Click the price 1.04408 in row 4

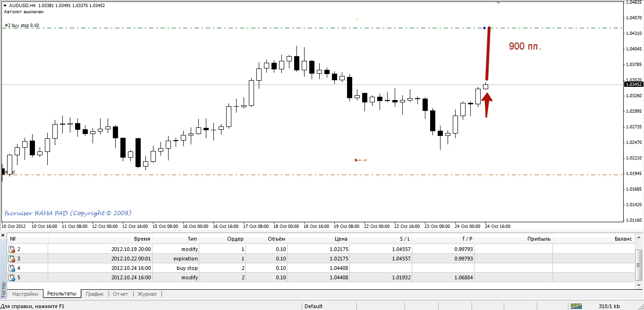pyautogui.click(x=339, y=268)
